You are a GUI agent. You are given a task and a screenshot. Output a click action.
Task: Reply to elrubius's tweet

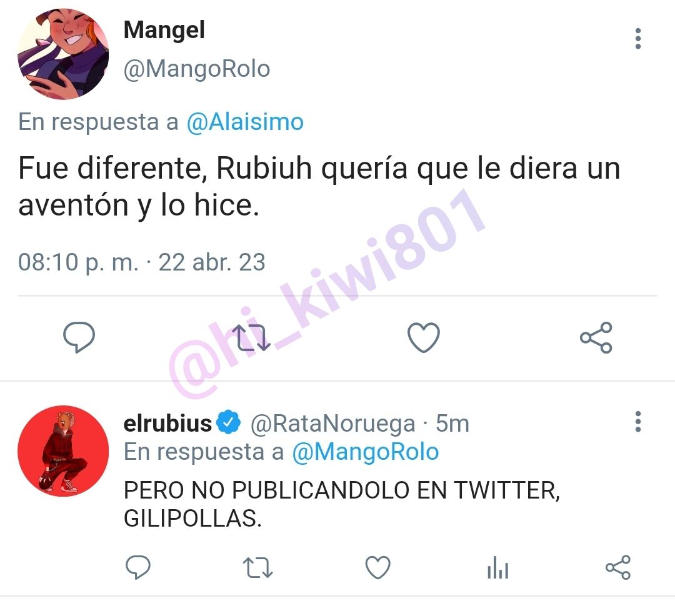click(x=137, y=567)
